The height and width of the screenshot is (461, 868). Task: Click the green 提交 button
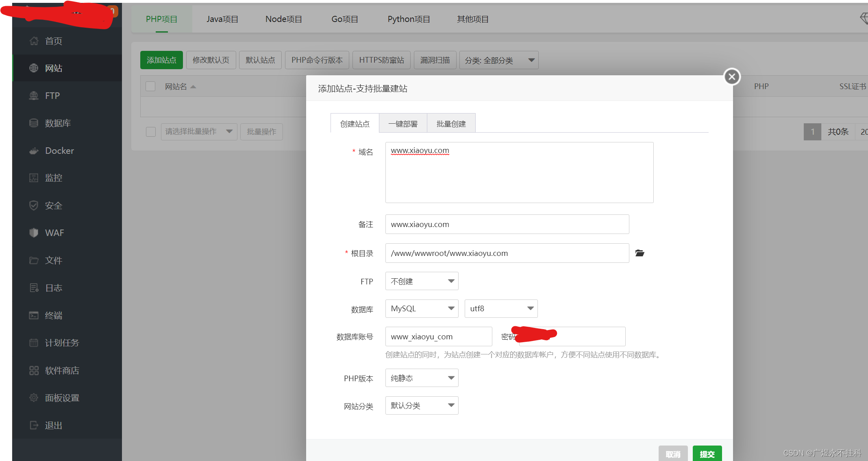[707, 454]
